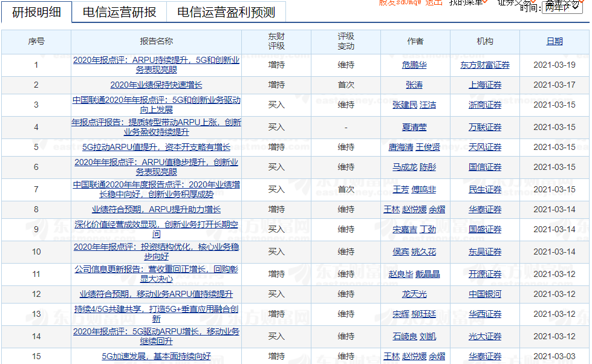Open institution 天风证券 link

click(x=485, y=148)
